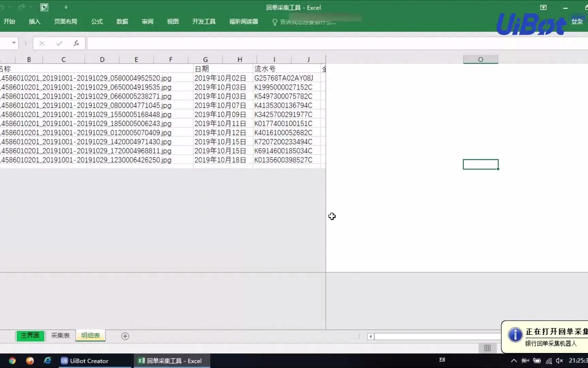588x368 pixels.
Task: Switch to the 采集表 sheet tab
Action: tap(60, 336)
